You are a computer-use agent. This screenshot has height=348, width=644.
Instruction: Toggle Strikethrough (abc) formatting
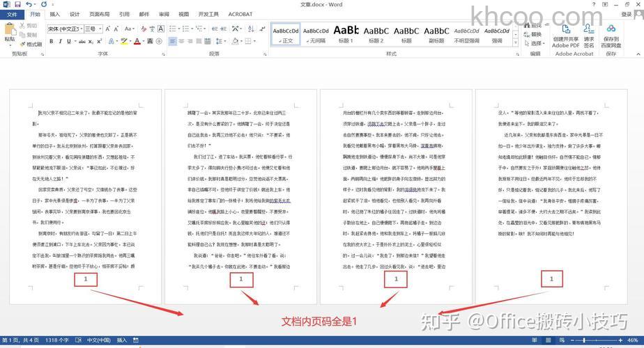(x=82, y=42)
